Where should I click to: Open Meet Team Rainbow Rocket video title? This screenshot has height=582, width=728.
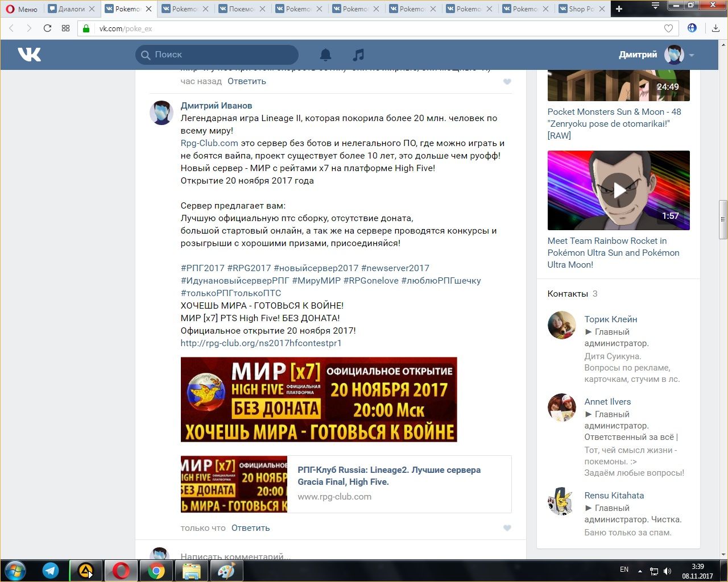point(614,253)
